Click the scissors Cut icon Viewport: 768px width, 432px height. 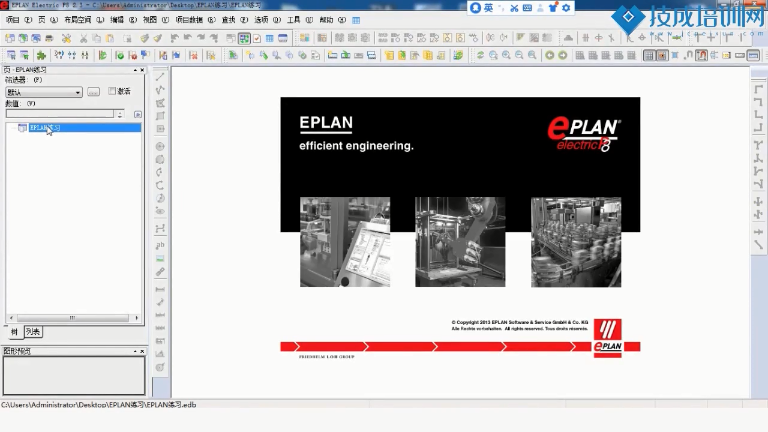tap(84, 38)
